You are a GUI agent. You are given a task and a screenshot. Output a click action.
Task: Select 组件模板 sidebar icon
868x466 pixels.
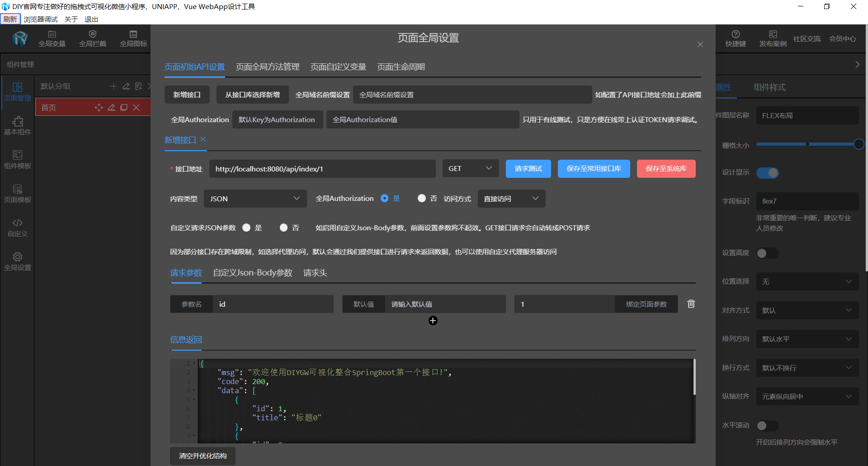pyautogui.click(x=18, y=160)
